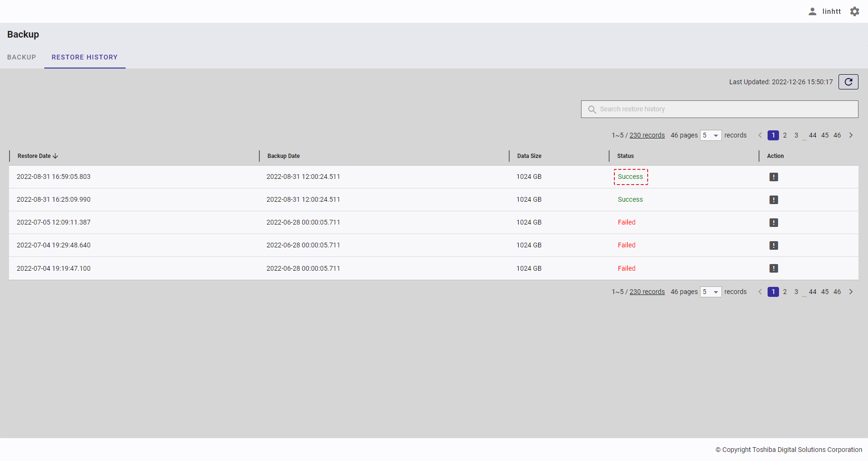Open action details for 2022-07-04 19:29:48.640 restore
The height and width of the screenshot is (461, 868).
(x=773, y=245)
